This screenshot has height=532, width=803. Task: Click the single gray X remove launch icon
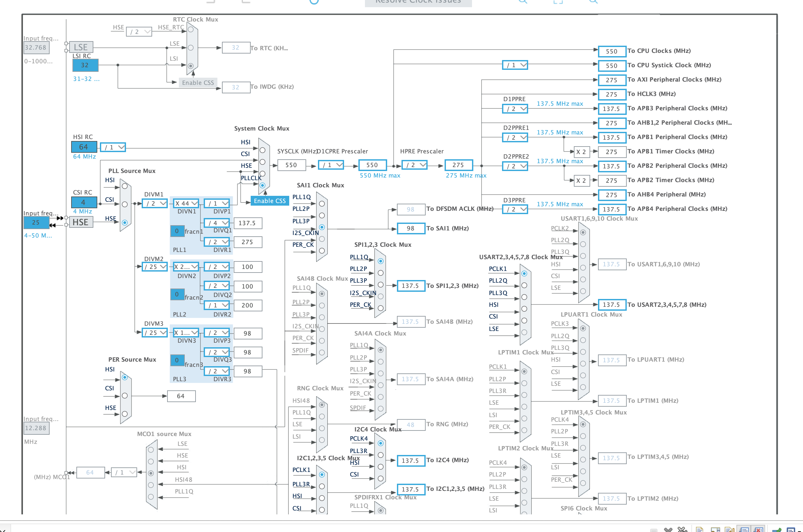668,530
